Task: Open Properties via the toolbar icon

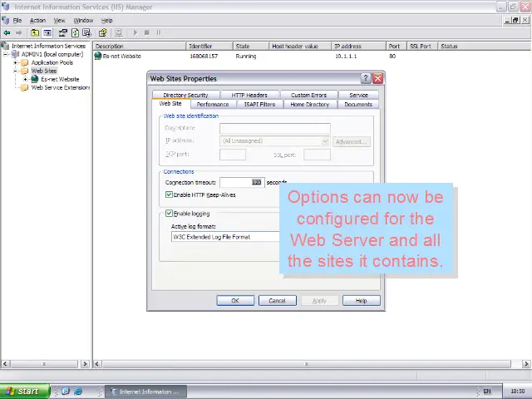Action: (x=63, y=33)
